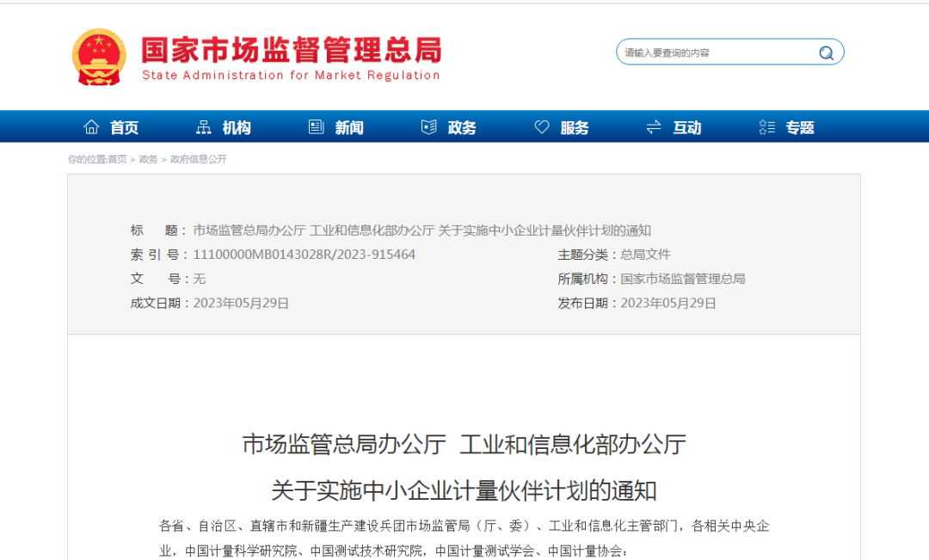This screenshot has width=929, height=560.
Task: Select the 新闻 navigation tab
Action: 349,128
